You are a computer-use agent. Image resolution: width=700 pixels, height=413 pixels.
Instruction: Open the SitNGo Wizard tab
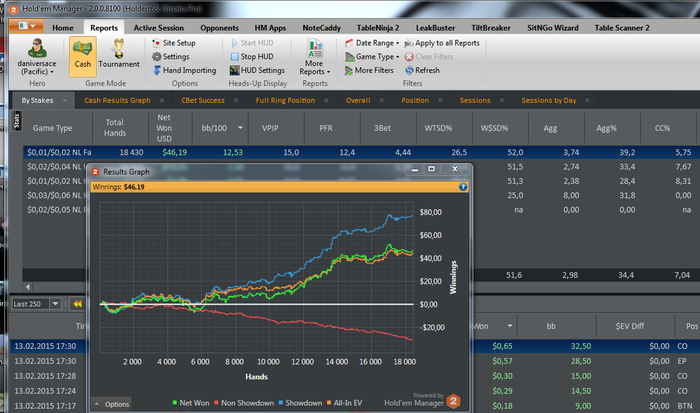[x=552, y=28]
